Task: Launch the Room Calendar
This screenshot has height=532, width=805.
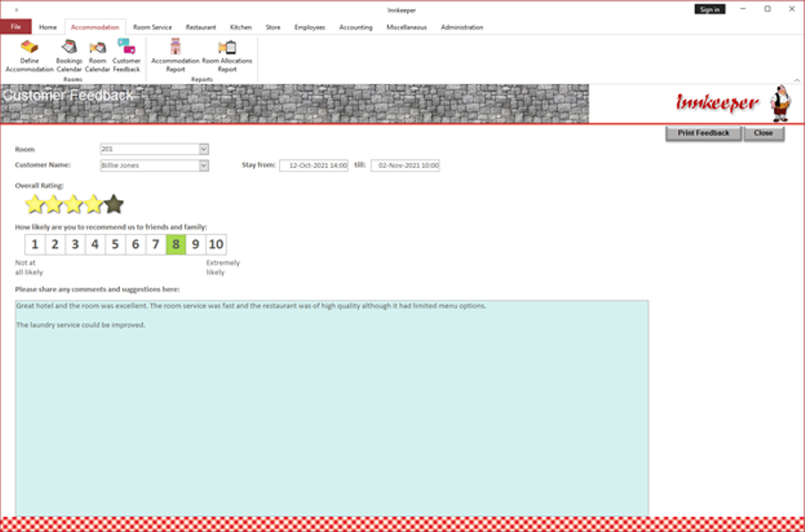Action: pos(97,55)
